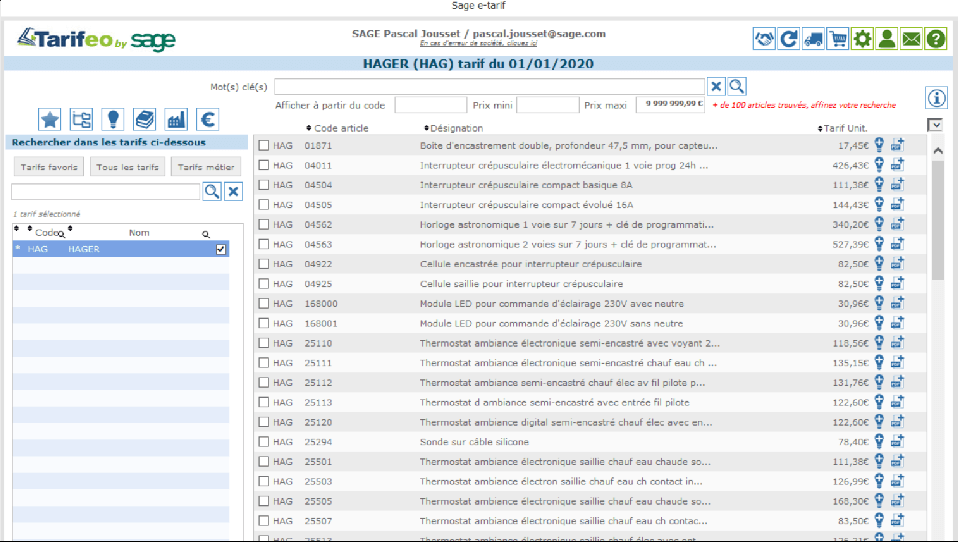Check the box for article 04562
Viewport: 958px width, 542px height.
263,224
